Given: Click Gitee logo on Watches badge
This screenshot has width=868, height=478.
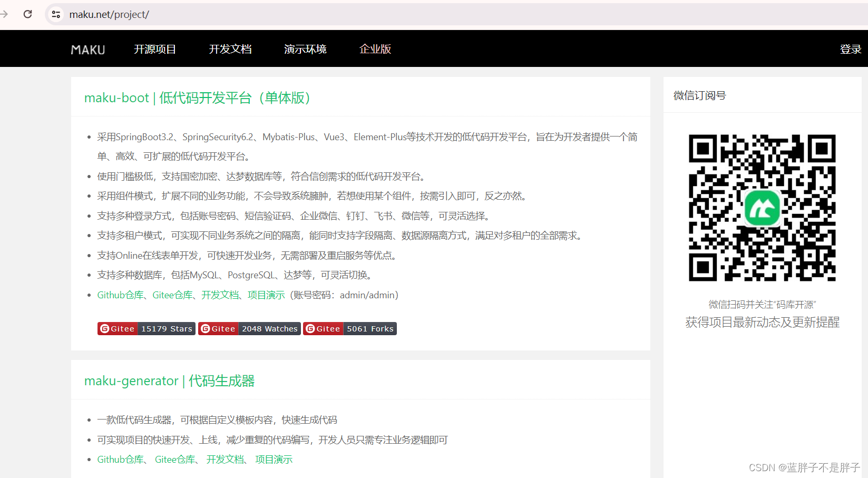Looking at the screenshot, I should (x=206, y=328).
